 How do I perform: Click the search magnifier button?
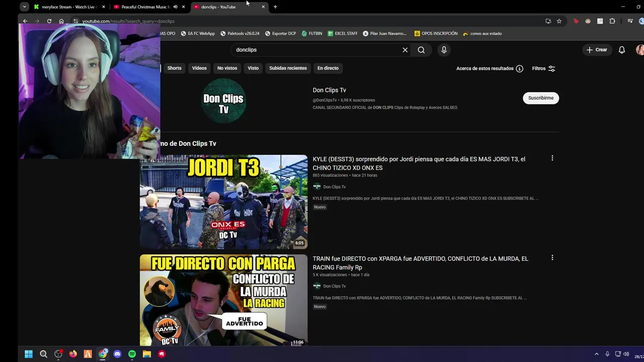pos(421,50)
